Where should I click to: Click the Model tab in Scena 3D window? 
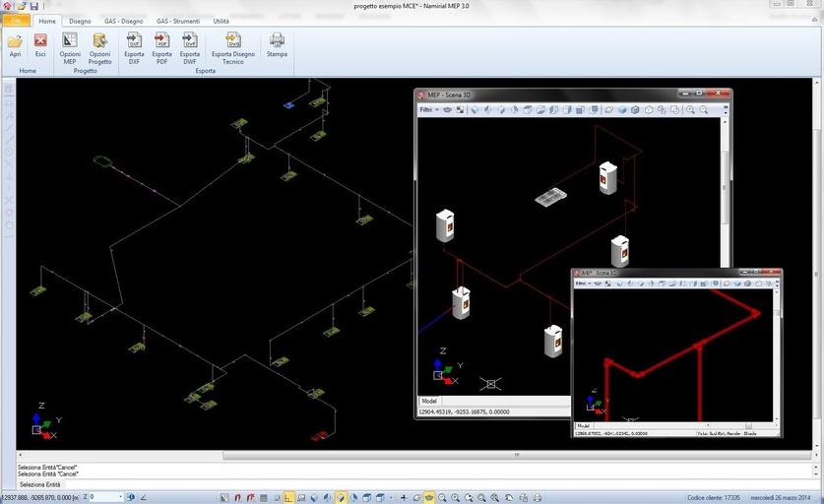click(429, 401)
